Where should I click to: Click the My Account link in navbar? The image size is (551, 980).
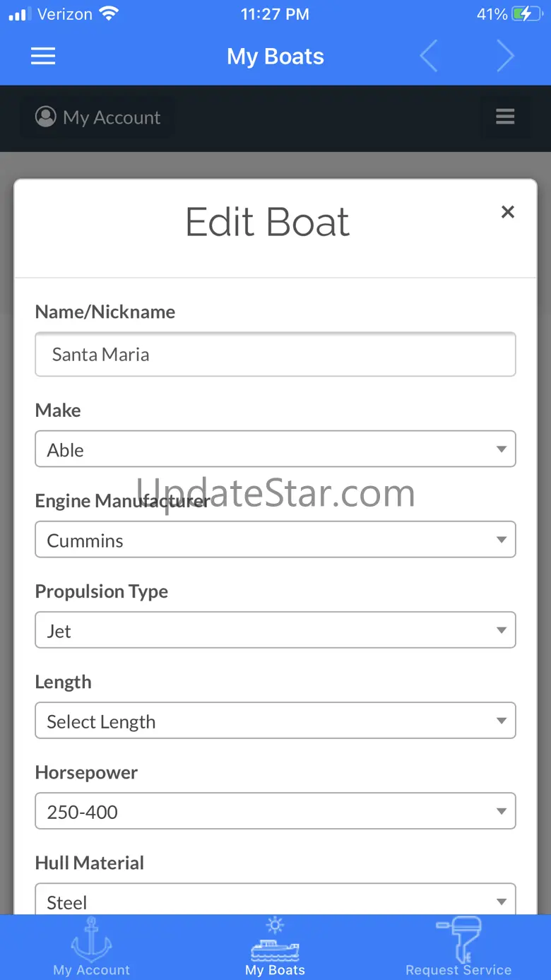pos(112,117)
